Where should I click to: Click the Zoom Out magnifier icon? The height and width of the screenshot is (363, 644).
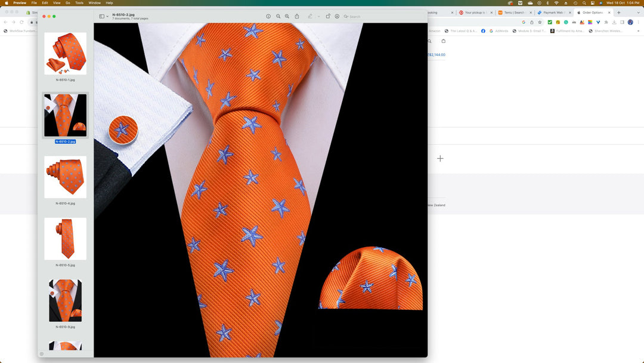point(278,16)
